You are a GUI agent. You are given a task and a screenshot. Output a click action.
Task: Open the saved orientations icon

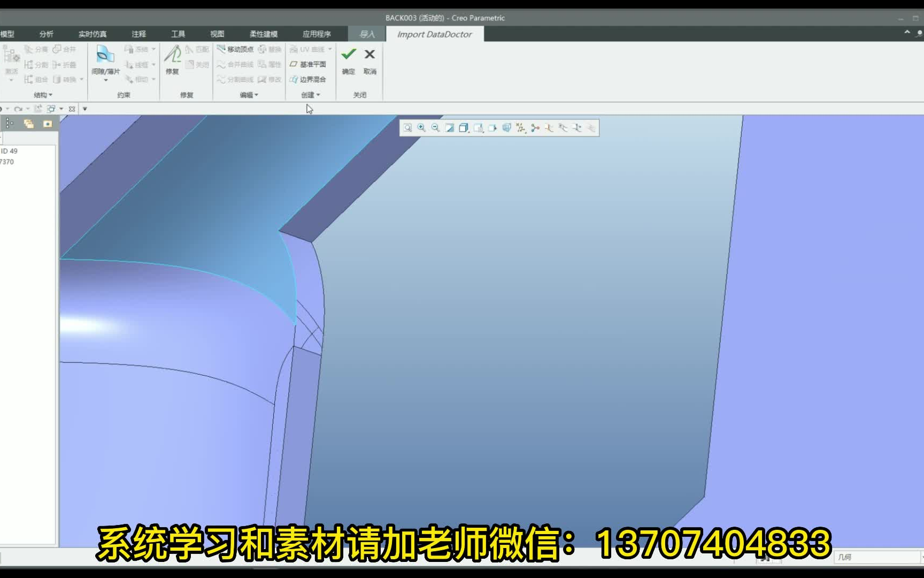pyautogui.click(x=478, y=128)
